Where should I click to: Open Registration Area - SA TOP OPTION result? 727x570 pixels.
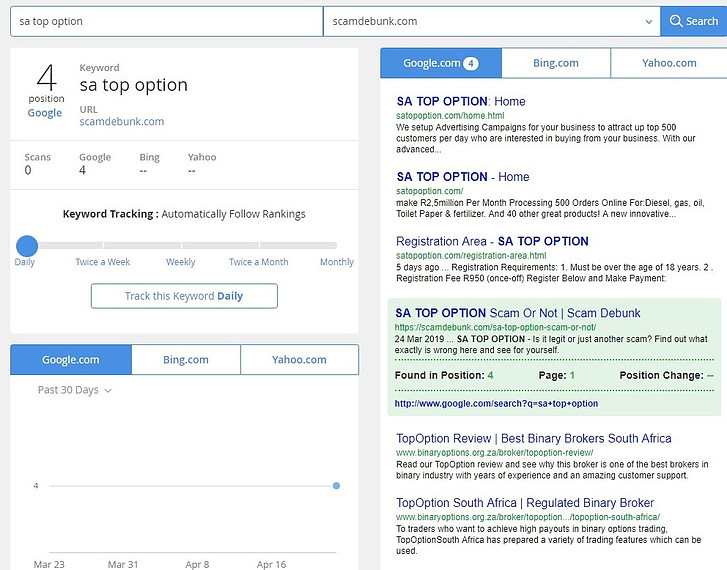[x=492, y=241]
